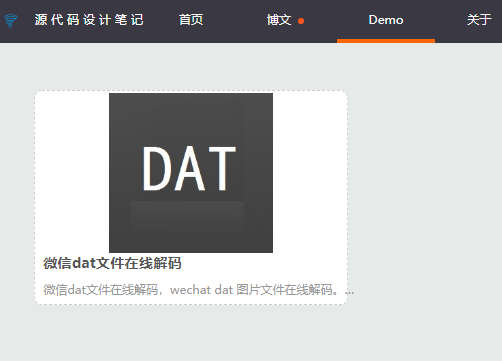Click the wechat dat description text

click(198, 290)
